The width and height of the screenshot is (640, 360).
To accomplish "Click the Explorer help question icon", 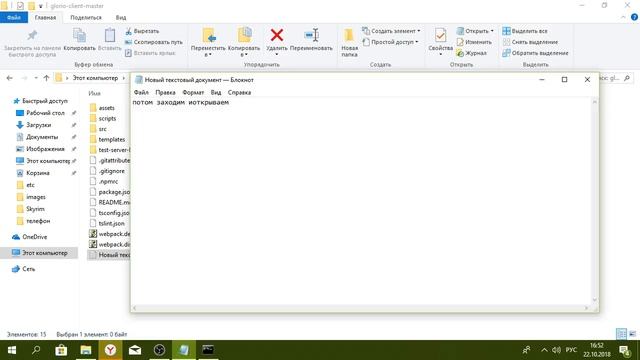I will tap(634, 17).
